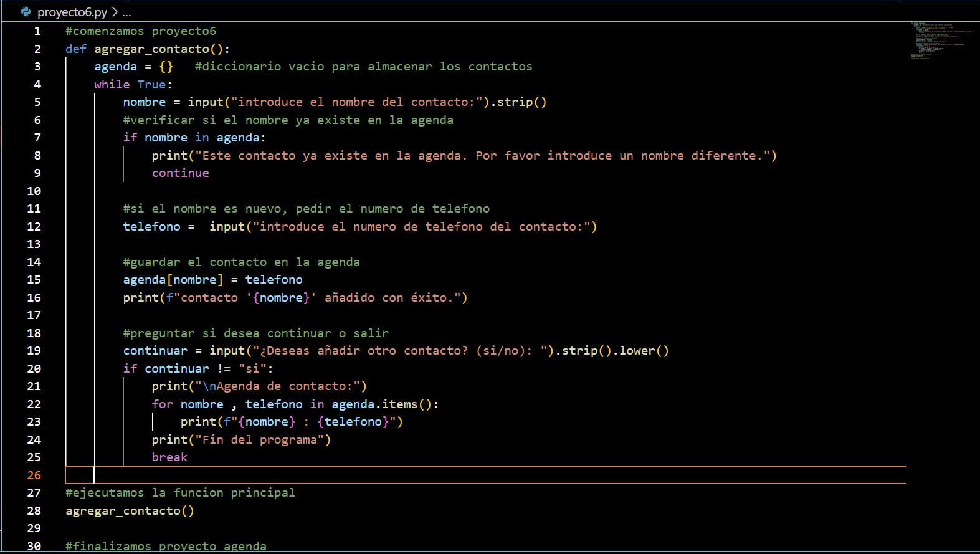Click the 'break' keyword on line 25
Viewport: 980px width, 554px height.
coord(169,457)
